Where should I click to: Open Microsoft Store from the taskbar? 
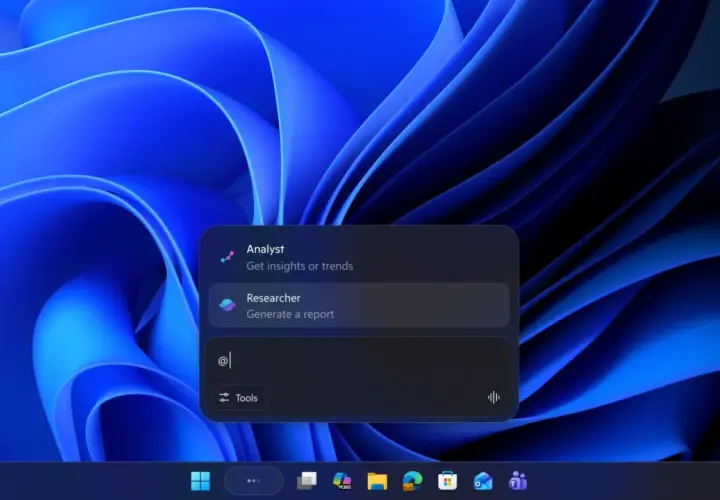(447, 481)
